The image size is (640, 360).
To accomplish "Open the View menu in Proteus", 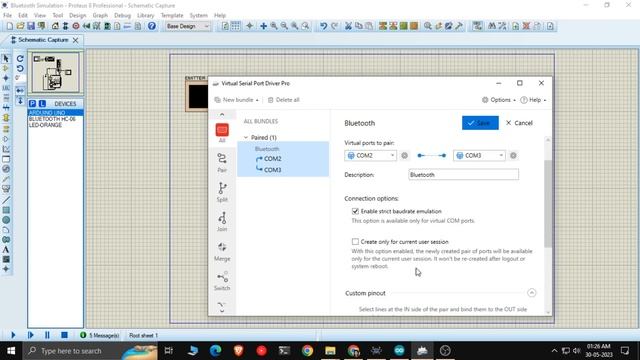I will 40,15.
